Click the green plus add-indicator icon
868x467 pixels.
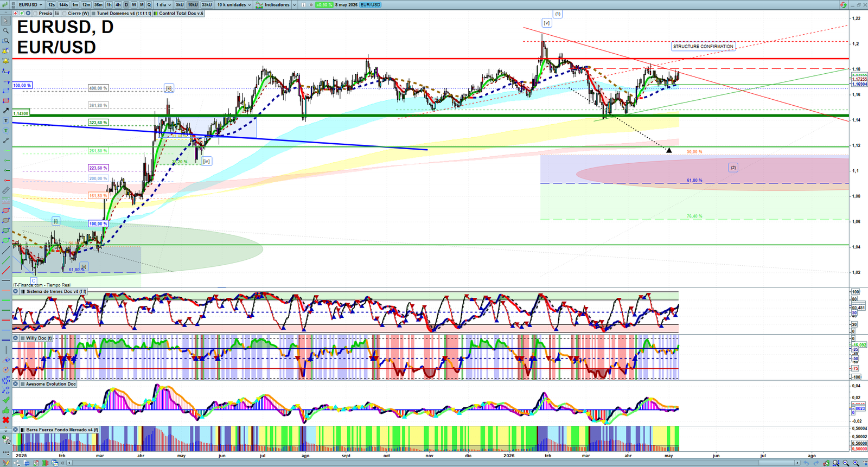pos(21,14)
